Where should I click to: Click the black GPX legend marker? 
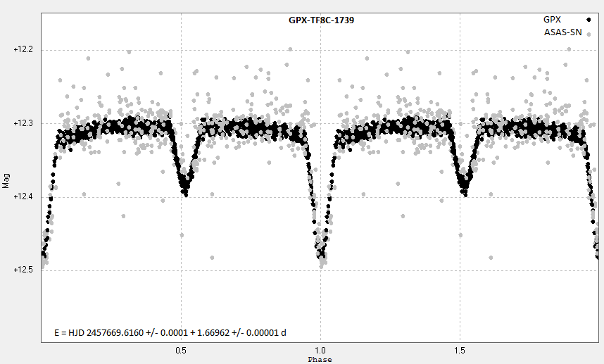click(x=589, y=20)
